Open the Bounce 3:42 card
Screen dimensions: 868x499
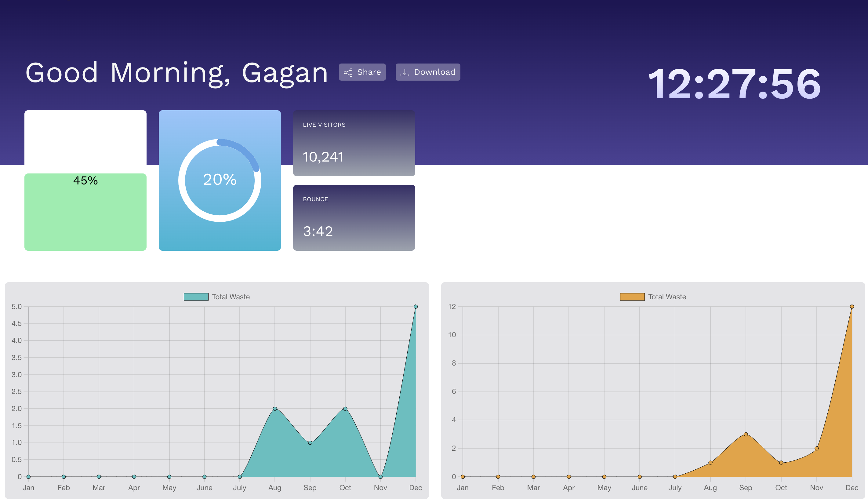(x=354, y=218)
